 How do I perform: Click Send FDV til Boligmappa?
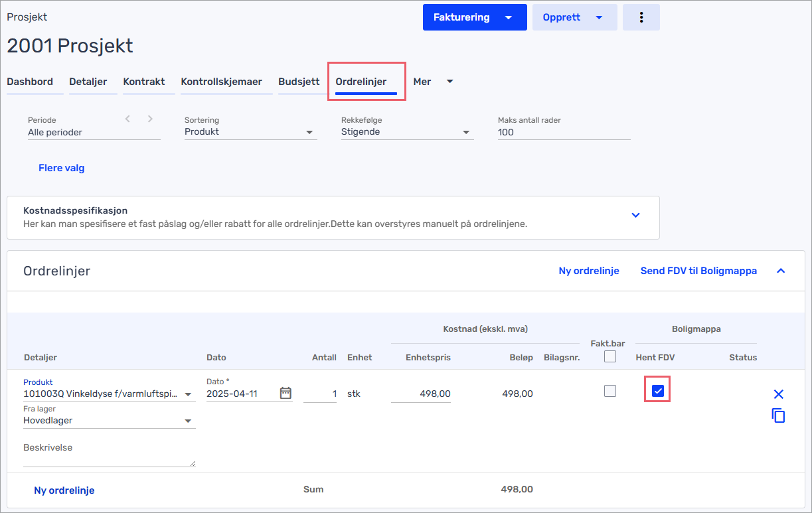click(698, 271)
